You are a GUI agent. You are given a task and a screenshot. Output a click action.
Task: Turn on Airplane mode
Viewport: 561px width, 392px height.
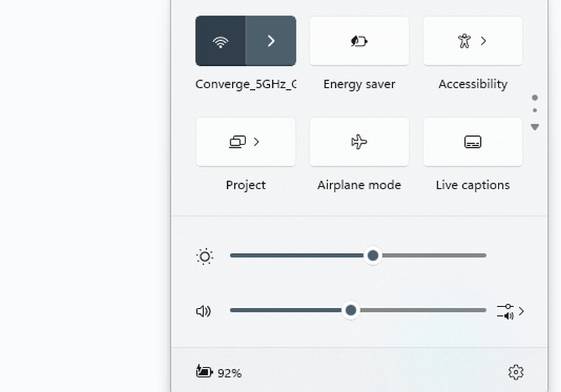click(x=359, y=142)
